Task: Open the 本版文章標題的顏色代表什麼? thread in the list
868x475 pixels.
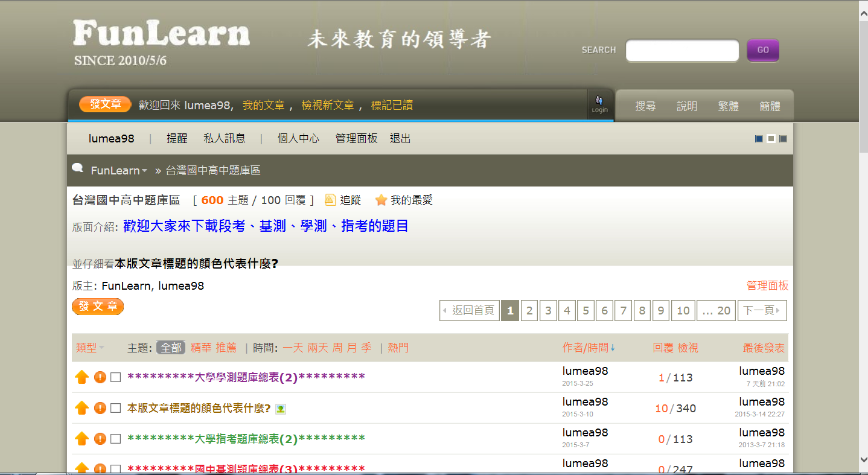Action: 199,408
